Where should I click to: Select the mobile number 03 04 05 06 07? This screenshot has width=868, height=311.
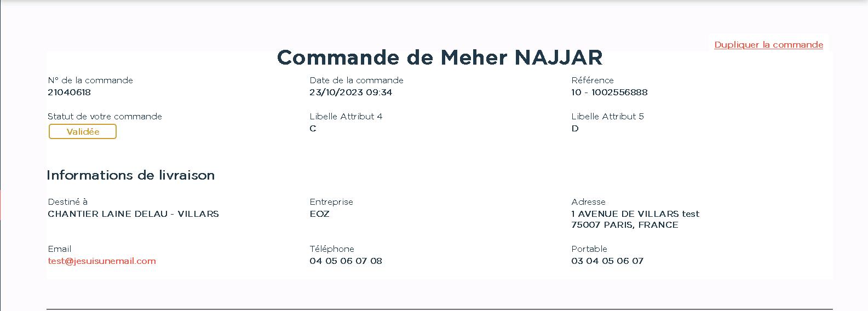607,261
